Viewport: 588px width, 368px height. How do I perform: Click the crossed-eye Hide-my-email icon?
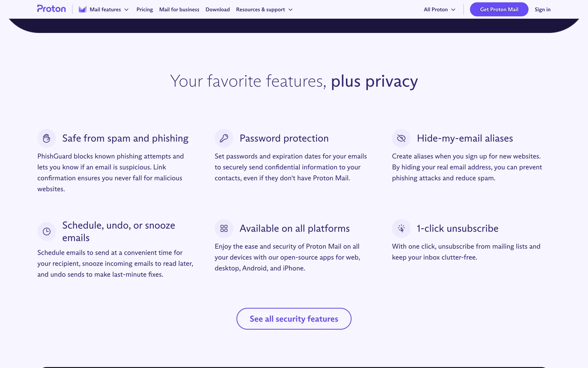[x=401, y=138]
